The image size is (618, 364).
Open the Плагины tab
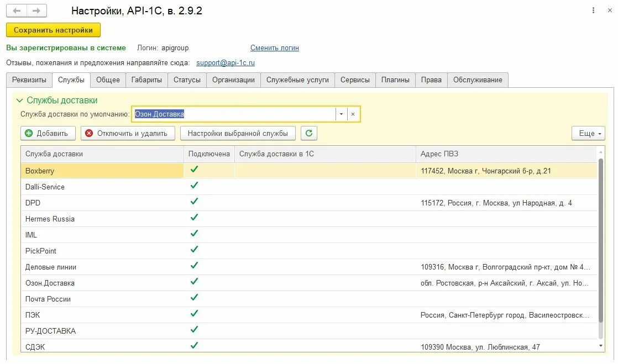tap(395, 80)
